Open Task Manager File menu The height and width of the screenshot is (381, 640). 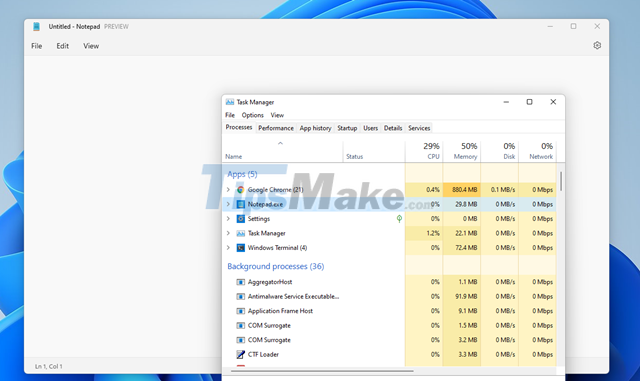click(230, 115)
